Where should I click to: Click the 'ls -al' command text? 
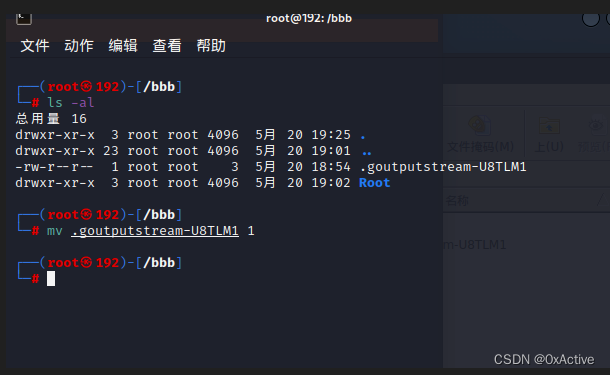click(70, 103)
